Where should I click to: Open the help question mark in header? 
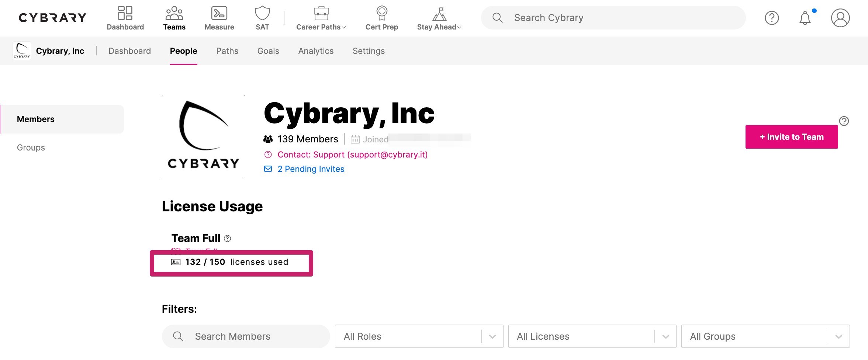point(772,18)
